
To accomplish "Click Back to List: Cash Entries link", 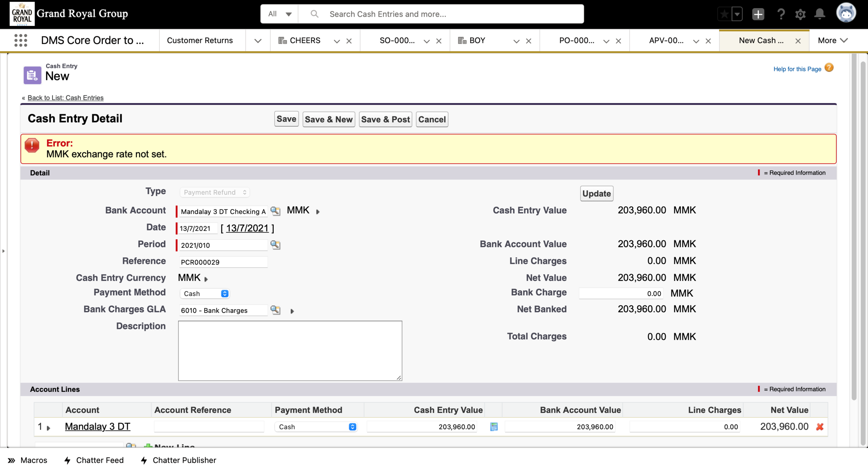I will click(x=65, y=98).
